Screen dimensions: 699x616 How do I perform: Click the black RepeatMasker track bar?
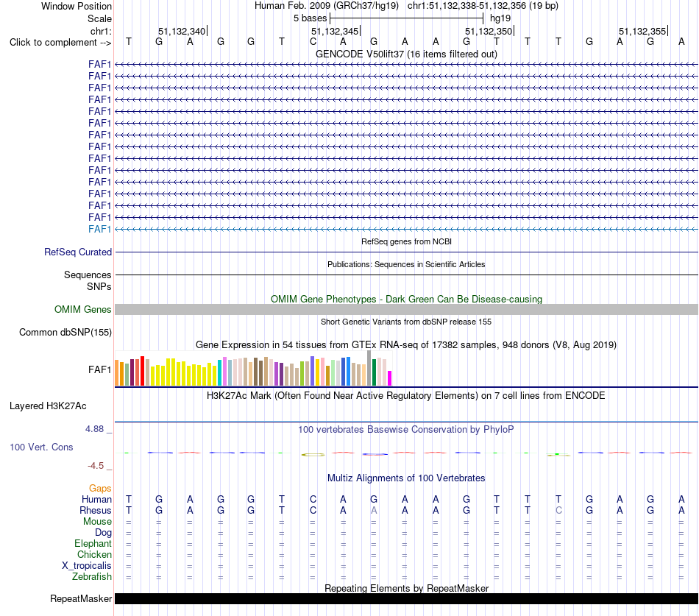[x=406, y=598]
